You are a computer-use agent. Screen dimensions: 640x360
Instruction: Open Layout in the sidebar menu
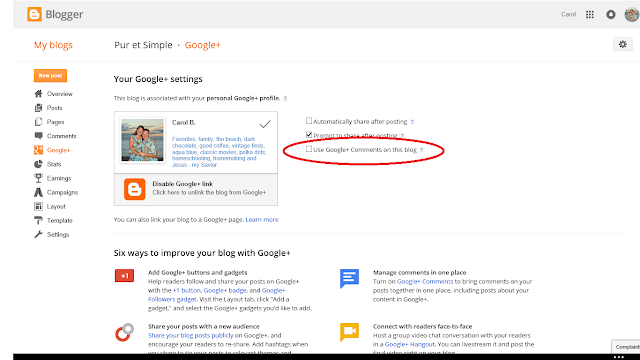tap(56, 207)
